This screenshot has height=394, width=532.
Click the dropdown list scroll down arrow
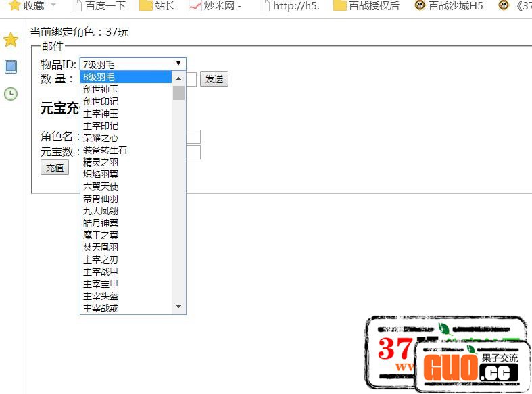(179, 307)
